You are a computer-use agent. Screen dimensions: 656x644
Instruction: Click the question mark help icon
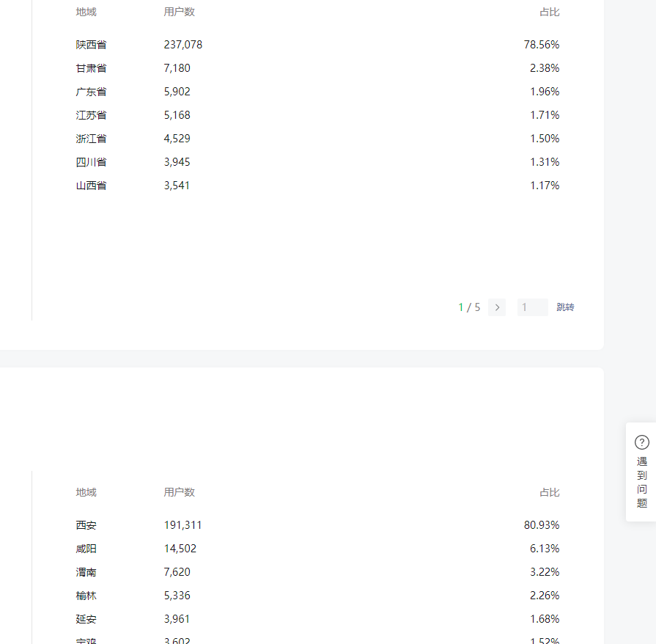point(642,442)
